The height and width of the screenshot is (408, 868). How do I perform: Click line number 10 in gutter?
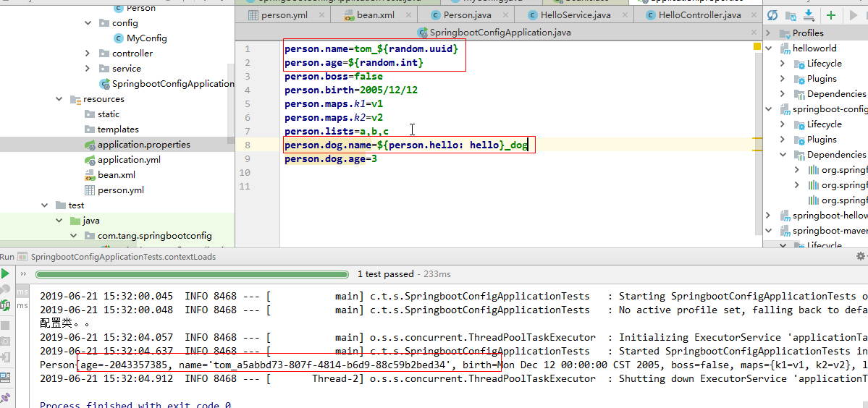tap(246, 173)
